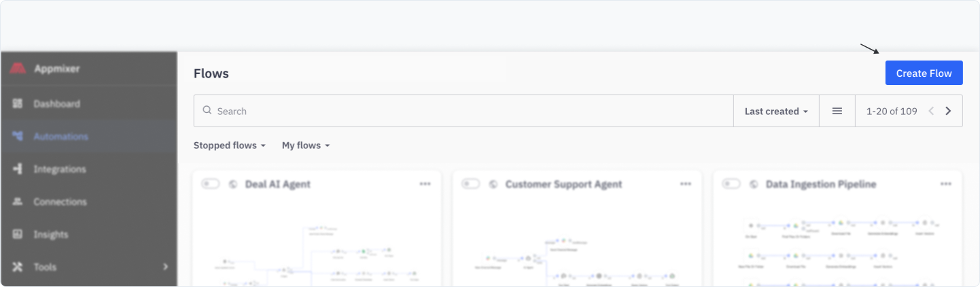Open the list view layout icon
Image resolution: width=980 pixels, height=287 pixels.
pos(837,111)
